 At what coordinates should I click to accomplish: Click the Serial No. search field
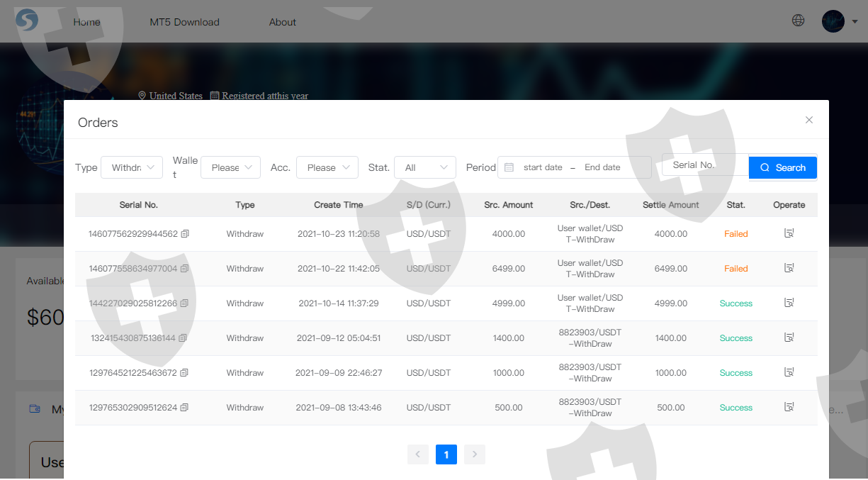(x=704, y=165)
